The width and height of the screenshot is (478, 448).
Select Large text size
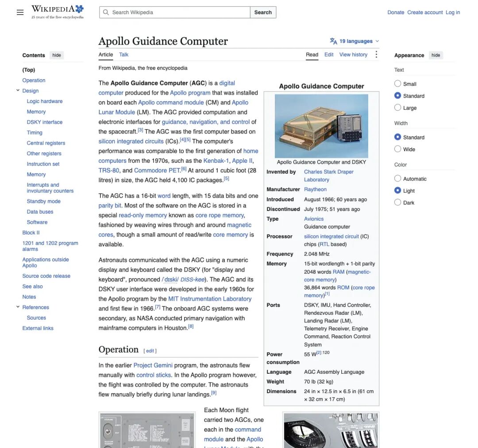pyautogui.click(x=397, y=107)
